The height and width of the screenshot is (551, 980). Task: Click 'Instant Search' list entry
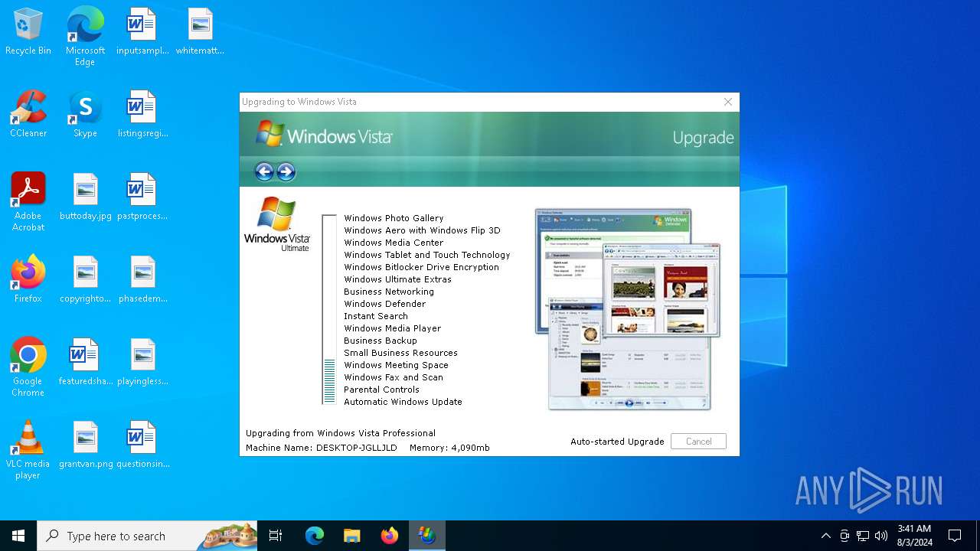pyautogui.click(x=376, y=316)
